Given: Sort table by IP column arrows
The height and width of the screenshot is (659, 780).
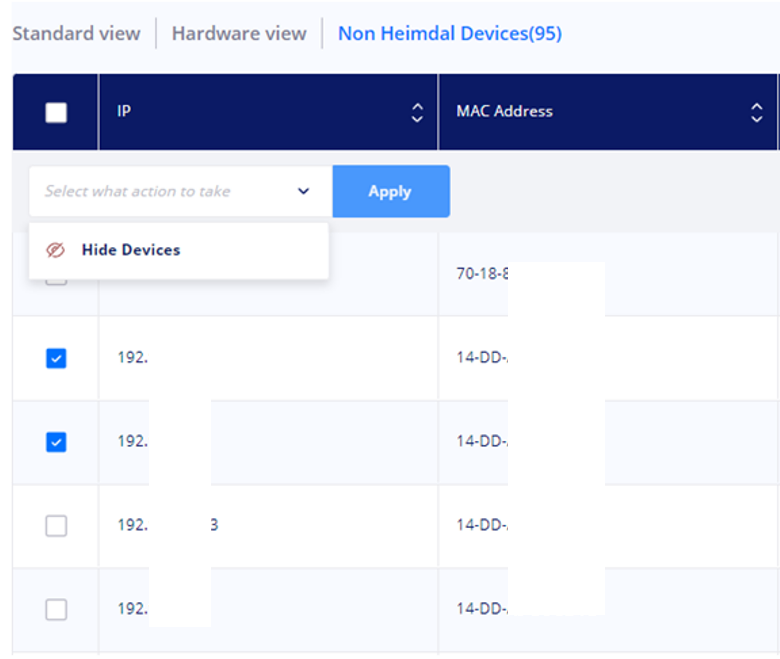Looking at the screenshot, I should [417, 113].
